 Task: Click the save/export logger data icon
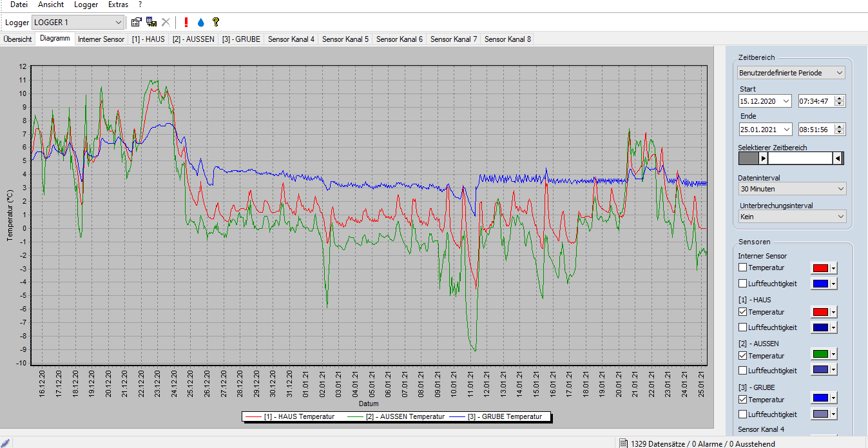pos(151,22)
